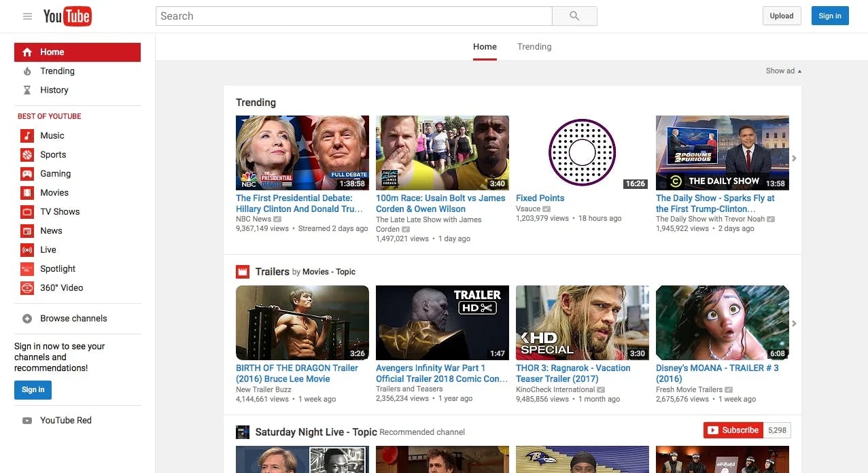
Task: Select Home in the sidebar
Action: click(51, 52)
